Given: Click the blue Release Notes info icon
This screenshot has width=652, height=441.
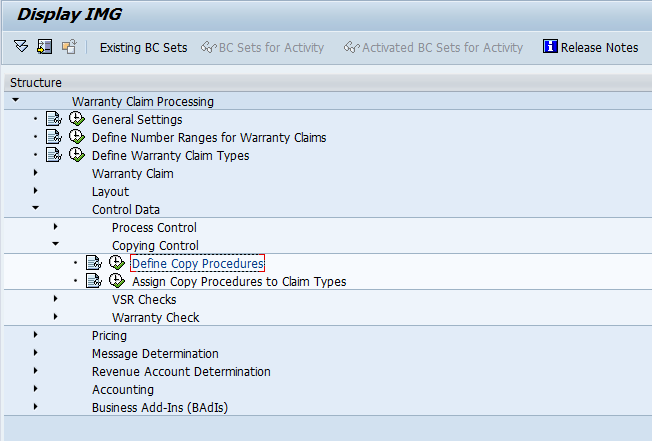Looking at the screenshot, I should tap(550, 46).
